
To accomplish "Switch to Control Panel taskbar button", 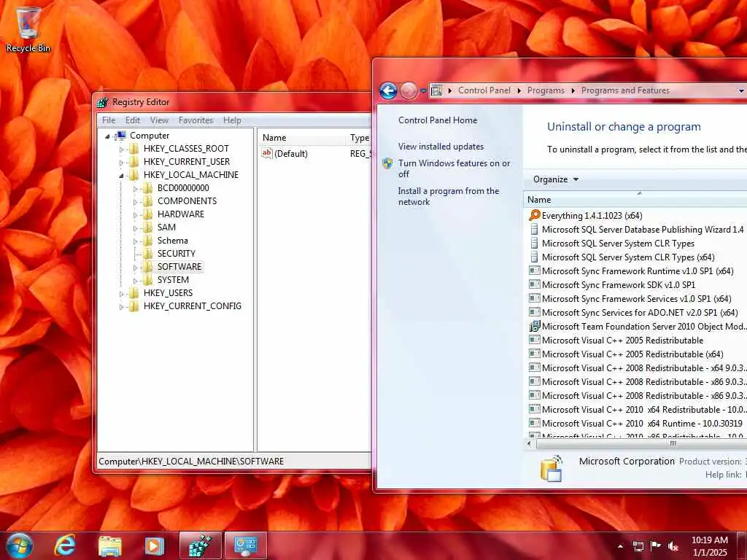I will 246,545.
